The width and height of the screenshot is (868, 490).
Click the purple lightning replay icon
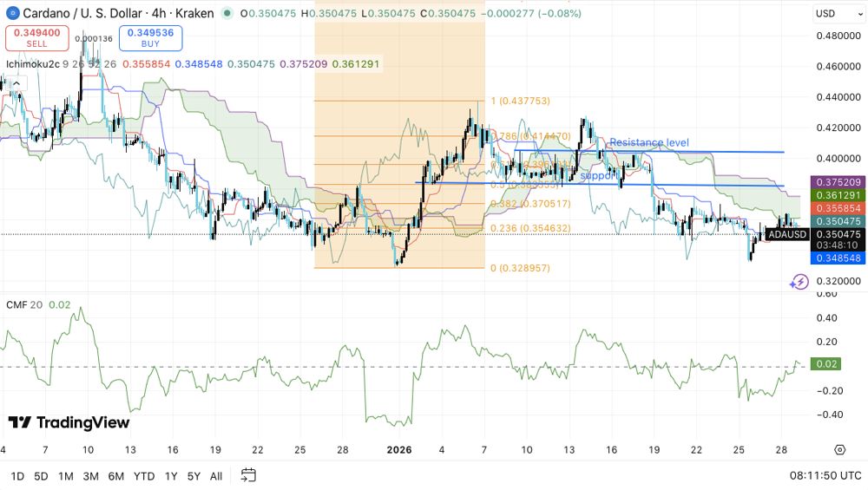click(799, 282)
